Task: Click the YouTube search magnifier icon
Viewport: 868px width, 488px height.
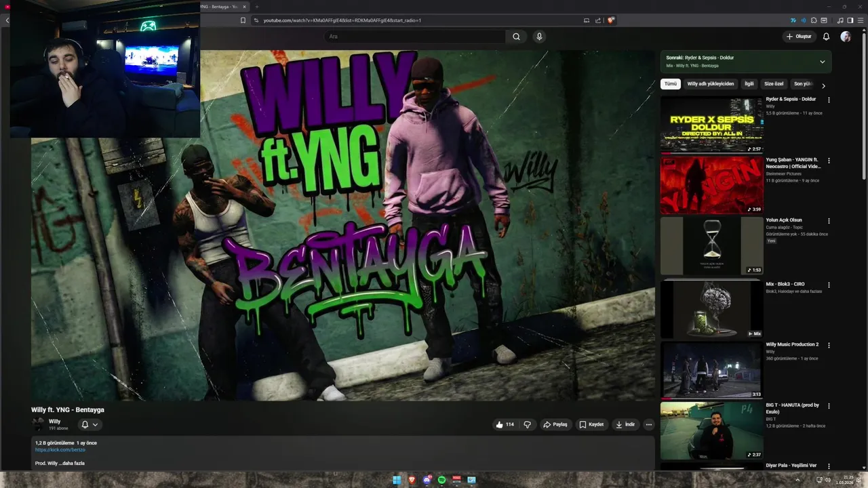Action: pyautogui.click(x=516, y=37)
